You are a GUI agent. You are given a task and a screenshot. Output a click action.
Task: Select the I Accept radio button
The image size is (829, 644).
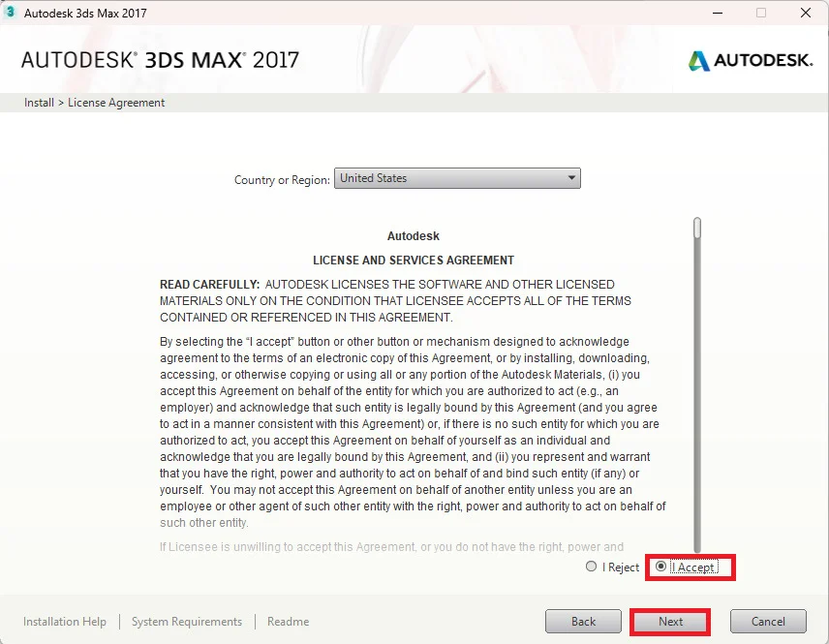click(660, 567)
